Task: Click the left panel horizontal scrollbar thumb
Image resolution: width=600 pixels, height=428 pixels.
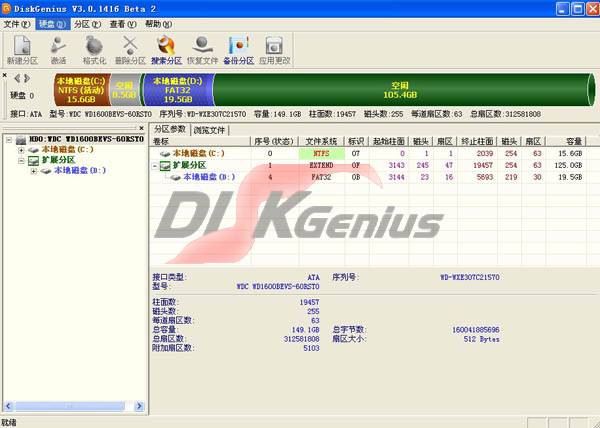Action: click(x=70, y=406)
